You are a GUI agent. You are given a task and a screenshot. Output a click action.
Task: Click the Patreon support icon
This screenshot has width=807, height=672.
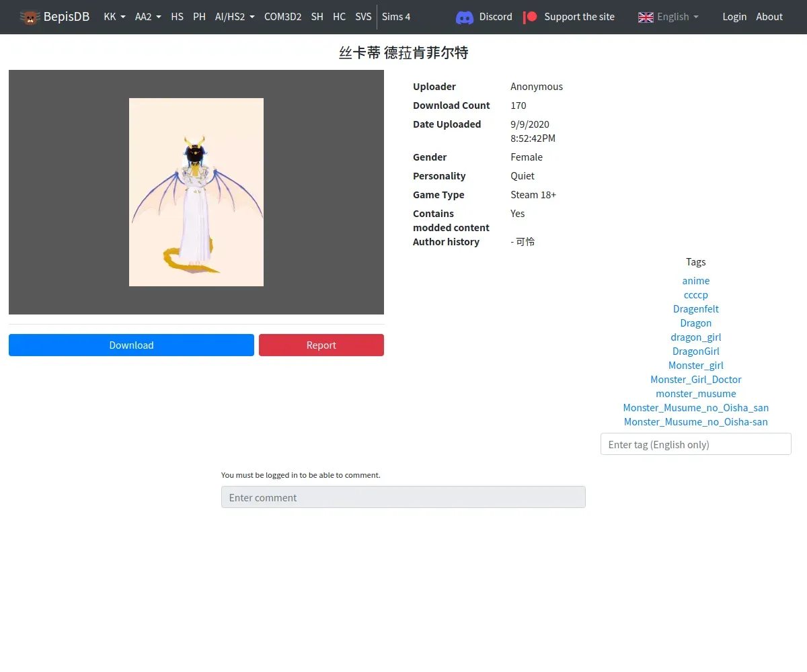coord(531,17)
